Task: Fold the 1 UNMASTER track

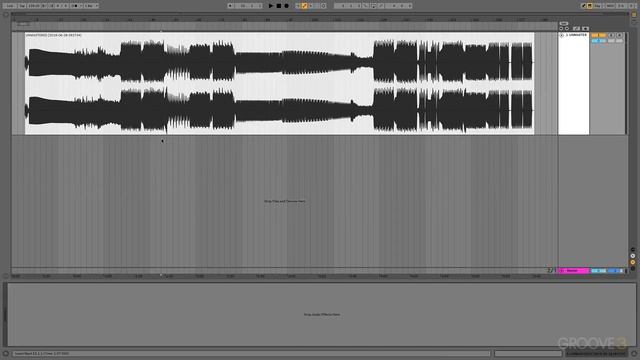Action: point(562,35)
